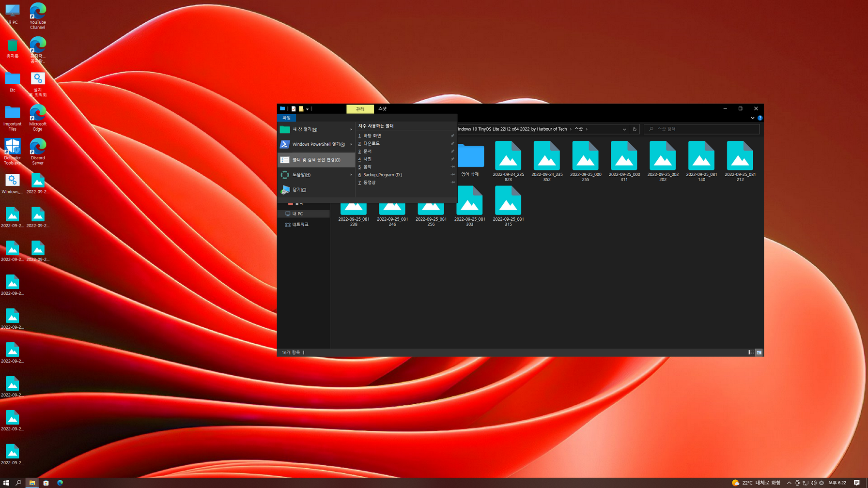Click Properties icon in quick access toolbar

294,109
